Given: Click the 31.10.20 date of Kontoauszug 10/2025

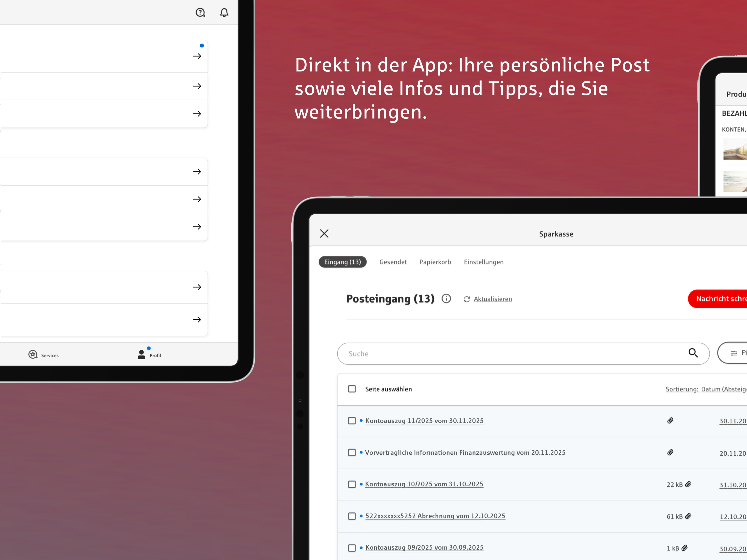Looking at the screenshot, I should click(733, 485).
